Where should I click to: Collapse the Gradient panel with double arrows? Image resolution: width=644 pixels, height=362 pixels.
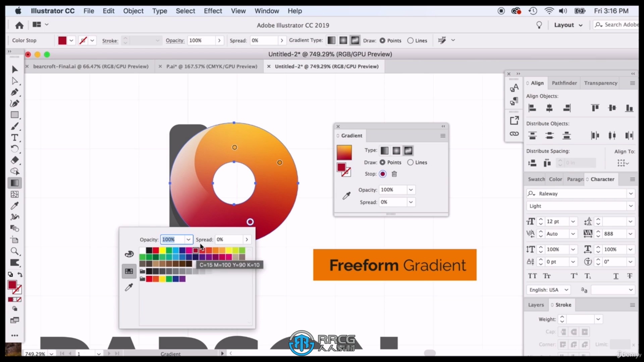[x=443, y=126]
